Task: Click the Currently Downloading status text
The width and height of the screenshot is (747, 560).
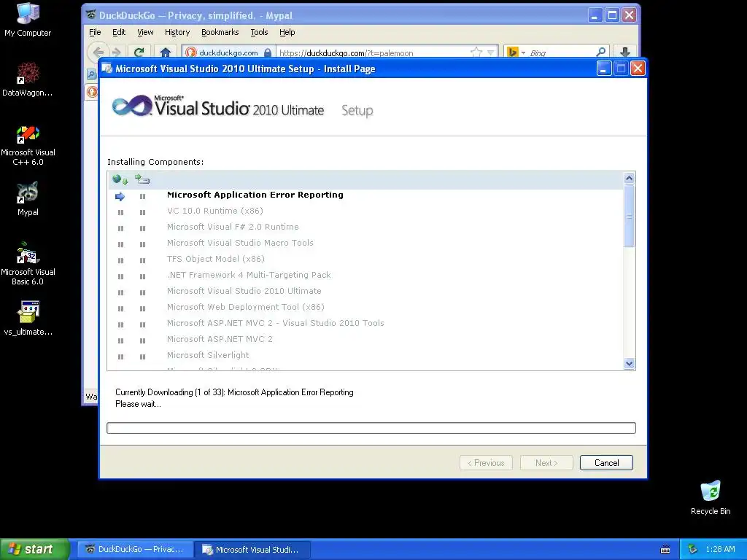Action: pos(234,392)
